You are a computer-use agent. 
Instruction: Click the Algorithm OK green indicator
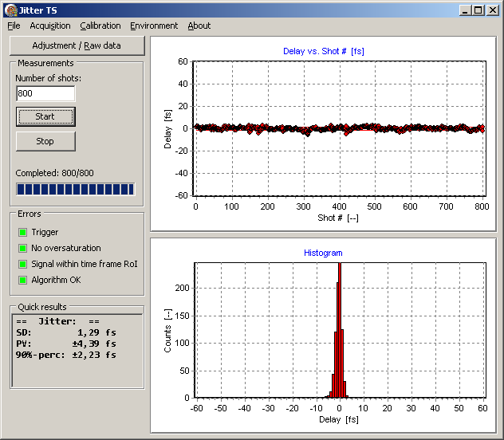pyautogui.click(x=22, y=281)
